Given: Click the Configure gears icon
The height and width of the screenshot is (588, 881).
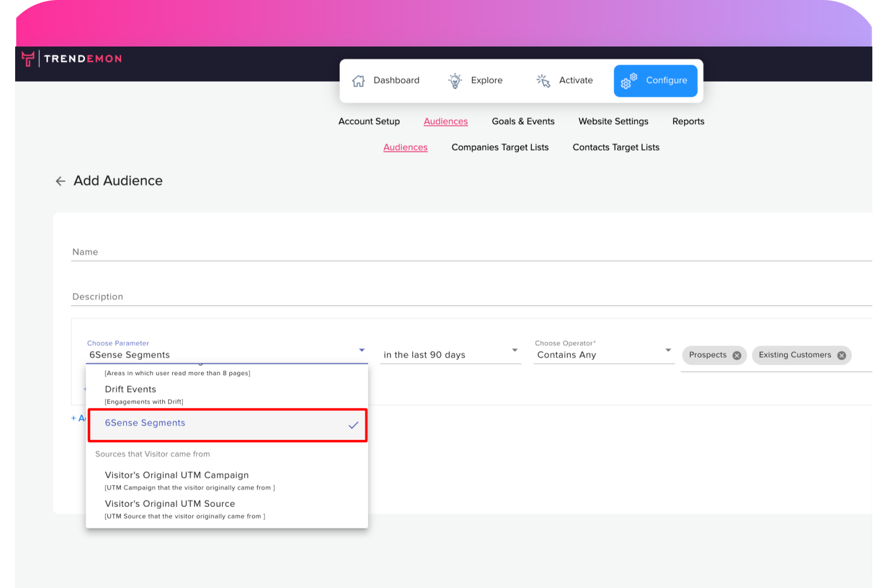Looking at the screenshot, I should [x=629, y=81].
